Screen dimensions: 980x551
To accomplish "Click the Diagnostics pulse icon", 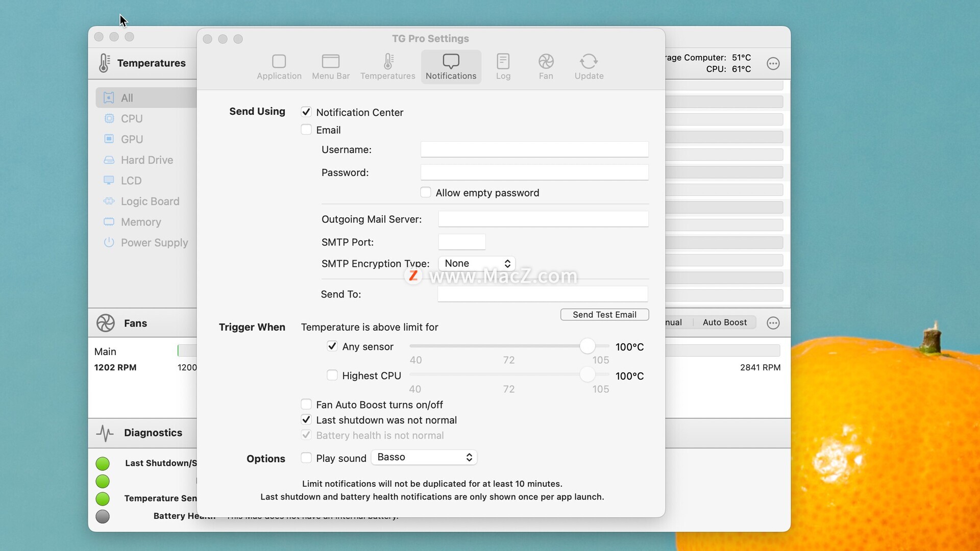I will click(105, 433).
